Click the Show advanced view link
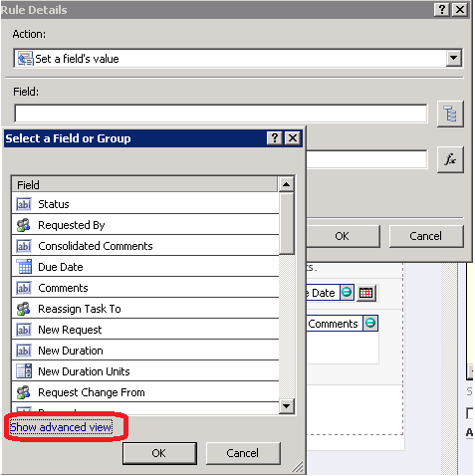Image resolution: width=475 pixels, height=476 pixels. point(61,427)
